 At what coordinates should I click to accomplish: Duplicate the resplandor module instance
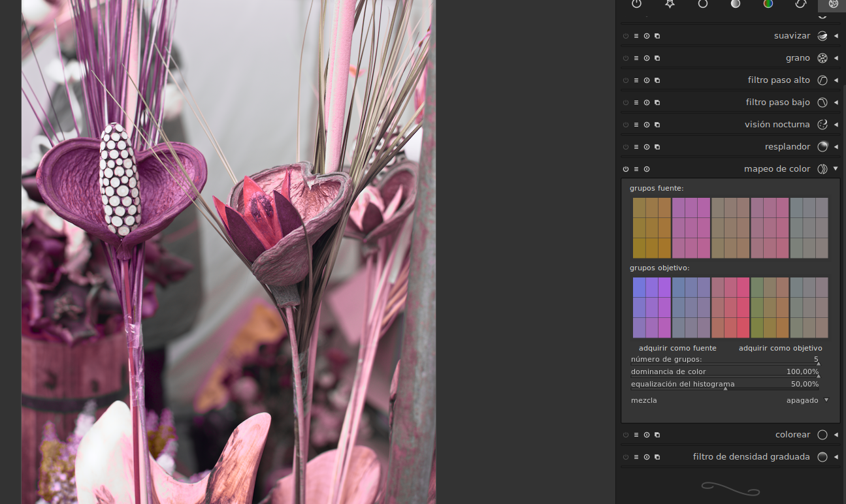657,147
